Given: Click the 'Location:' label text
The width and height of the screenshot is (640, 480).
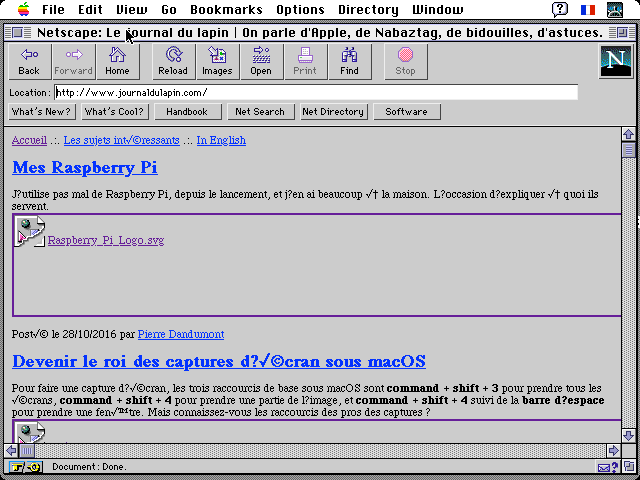Looking at the screenshot, I should [30, 93].
